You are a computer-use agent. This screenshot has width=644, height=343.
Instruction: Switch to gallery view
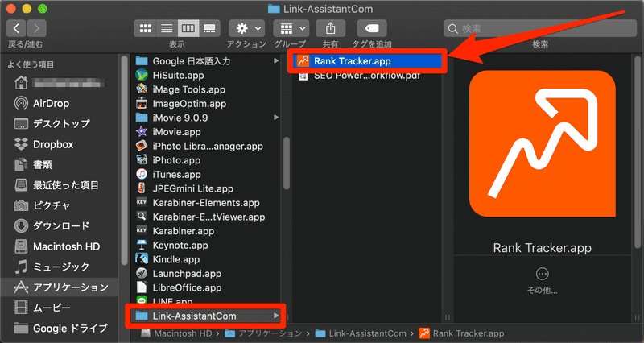[209, 28]
